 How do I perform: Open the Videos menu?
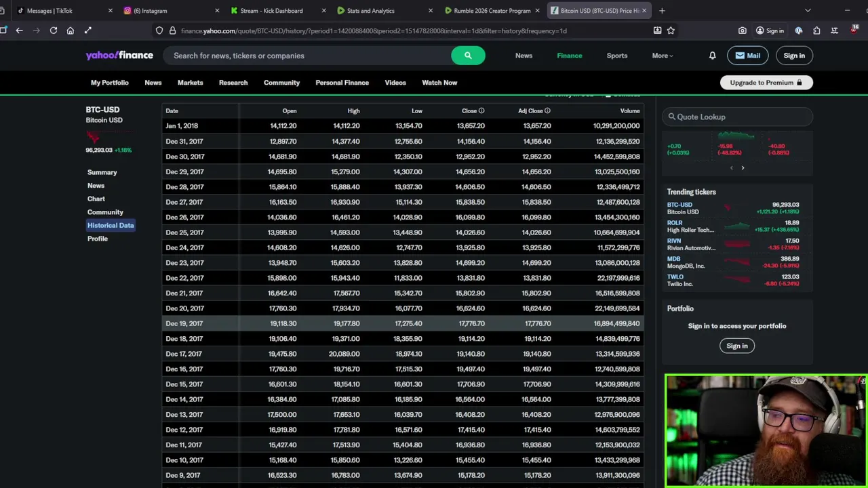point(395,83)
